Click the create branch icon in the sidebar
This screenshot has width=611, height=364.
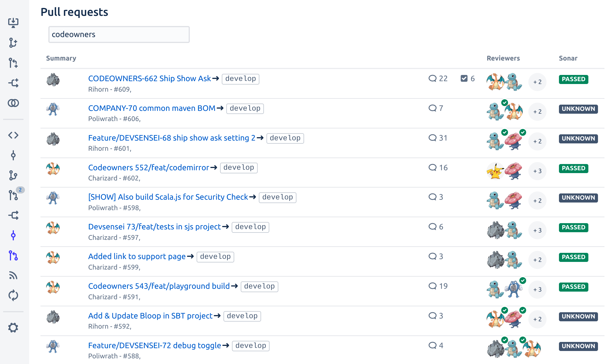pyautogui.click(x=13, y=43)
